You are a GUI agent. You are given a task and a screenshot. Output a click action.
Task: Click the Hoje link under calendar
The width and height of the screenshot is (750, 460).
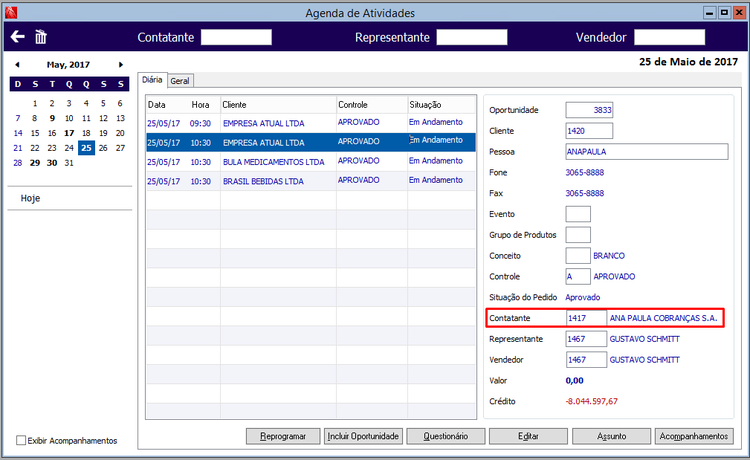[30, 198]
